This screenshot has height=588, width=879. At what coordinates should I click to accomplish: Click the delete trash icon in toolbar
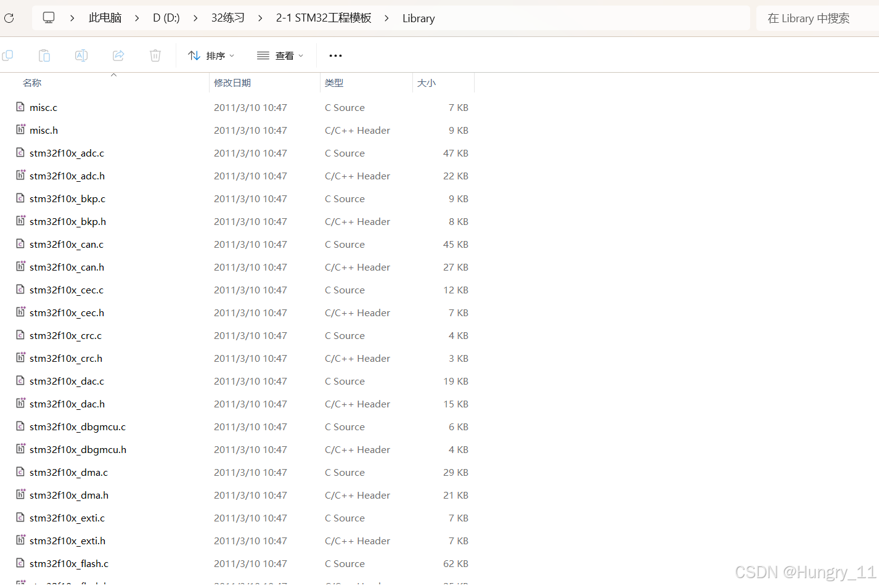tap(155, 55)
